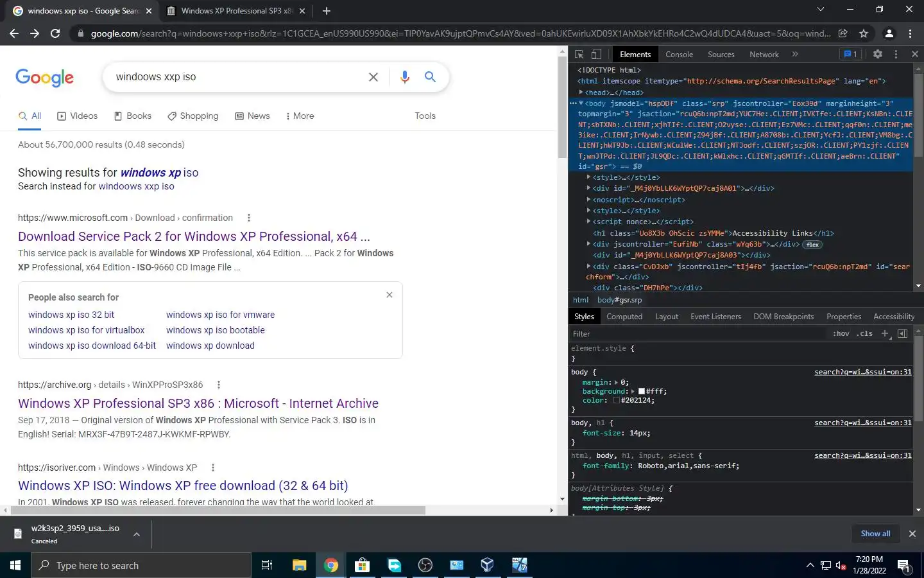This screenshot has width=924, height=578.
Task: Expand the div with class CvDJxb
Action: (x=588, y=267)
